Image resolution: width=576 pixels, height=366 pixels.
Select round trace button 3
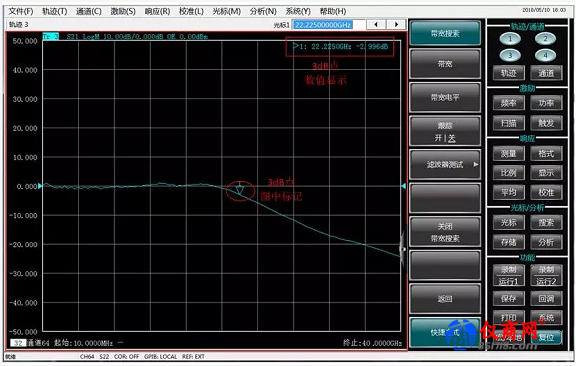pos(510,55)
